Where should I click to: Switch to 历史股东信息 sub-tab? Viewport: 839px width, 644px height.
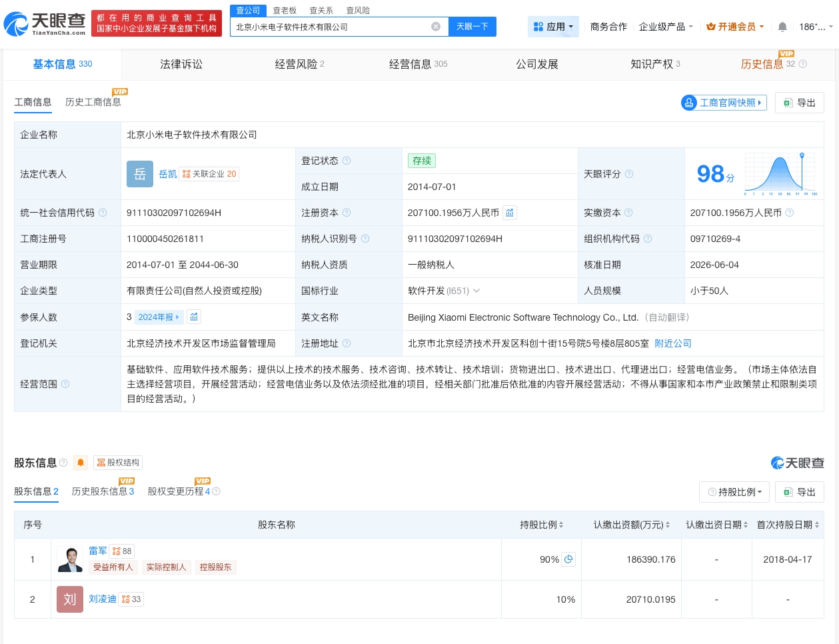103,491
